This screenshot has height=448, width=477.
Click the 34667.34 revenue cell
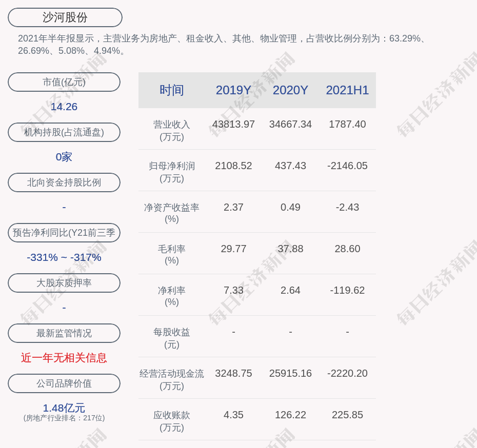290,125
